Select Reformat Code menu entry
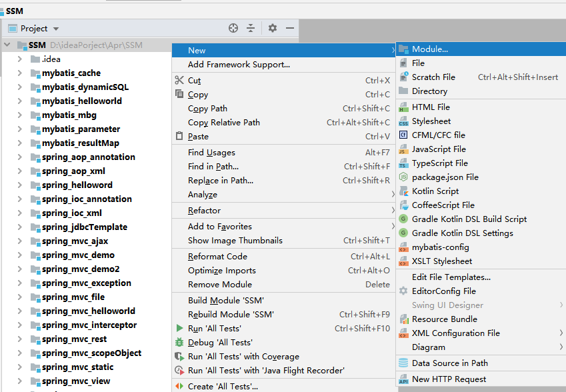This screenshot has height=392, width=566. (284, 256)
